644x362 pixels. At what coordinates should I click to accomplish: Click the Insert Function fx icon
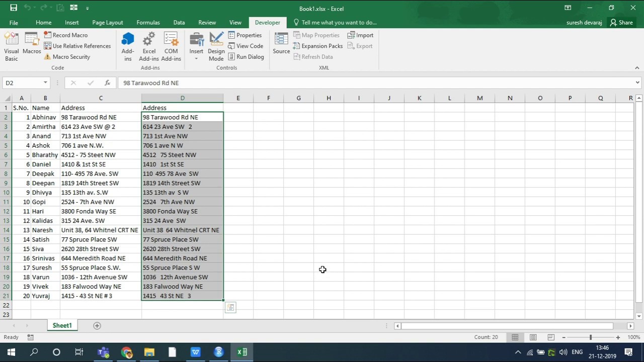(x=107, y=83)
